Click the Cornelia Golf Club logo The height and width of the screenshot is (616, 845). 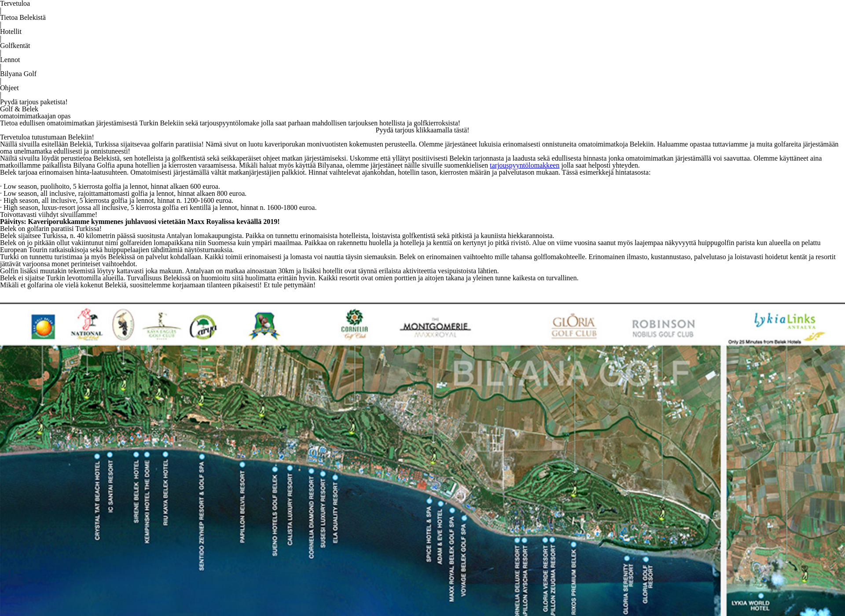click(355, 325)
